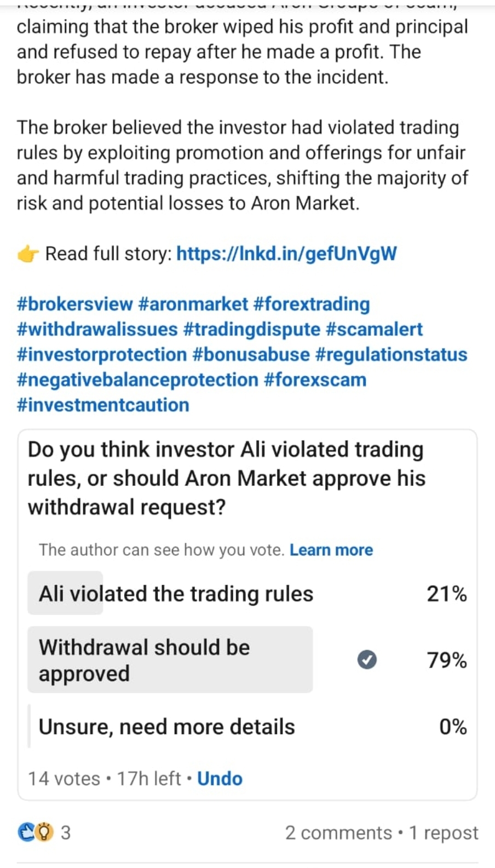This screenshot has height=868, width=495.
Task: Open the #aronmarket hashtag
Action: pyautogui.click(x=193, y=304)
